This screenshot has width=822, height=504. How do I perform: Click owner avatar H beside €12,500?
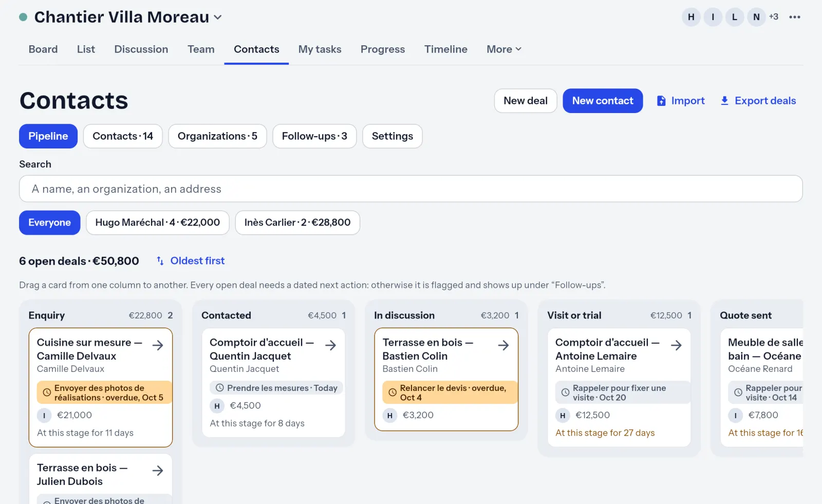(x=563, y=415)
